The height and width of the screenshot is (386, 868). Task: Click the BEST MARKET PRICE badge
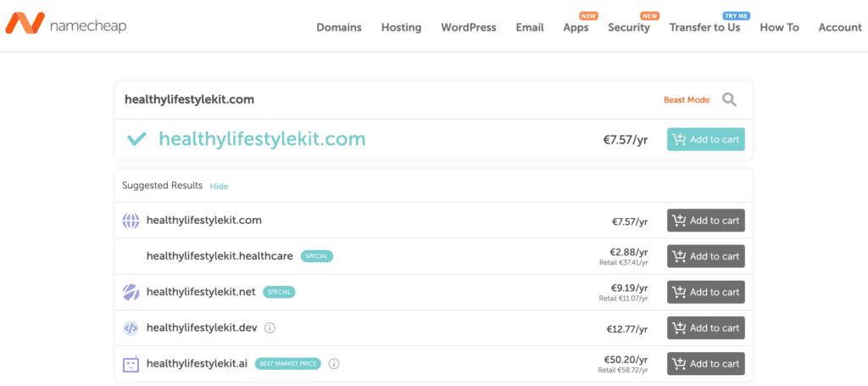coord(288,364)
